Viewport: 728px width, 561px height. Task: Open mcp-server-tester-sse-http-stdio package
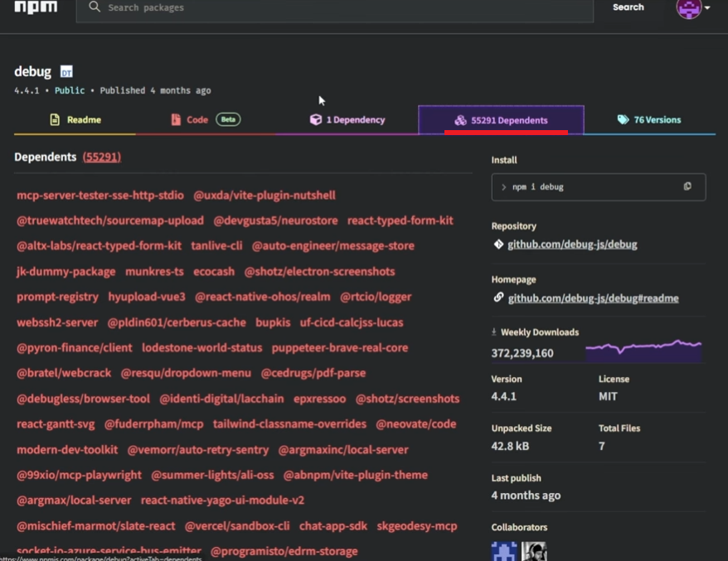pyautogui.click(x=100, y=196)
